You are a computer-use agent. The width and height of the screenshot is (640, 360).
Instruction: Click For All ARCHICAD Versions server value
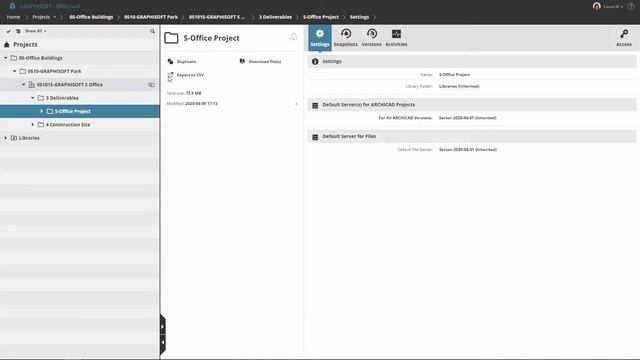click(x=468, y=118)
